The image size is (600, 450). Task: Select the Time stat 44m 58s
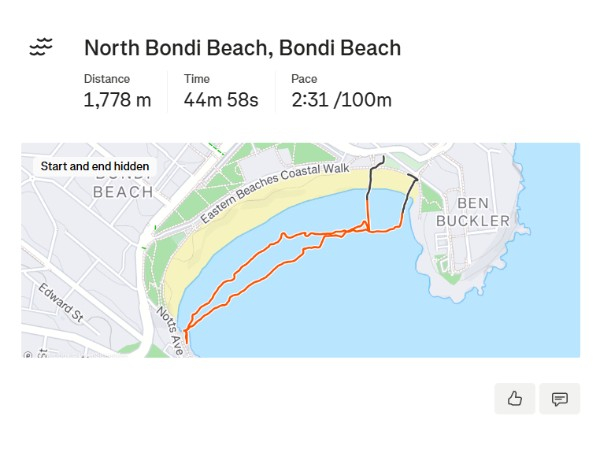(x=221, y=99)
